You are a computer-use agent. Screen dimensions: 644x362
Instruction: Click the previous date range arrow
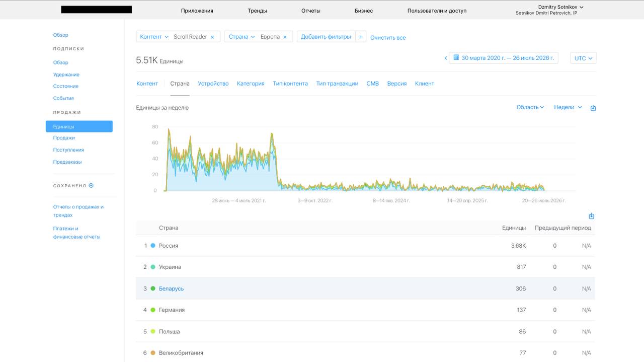(x=446, y=58)
